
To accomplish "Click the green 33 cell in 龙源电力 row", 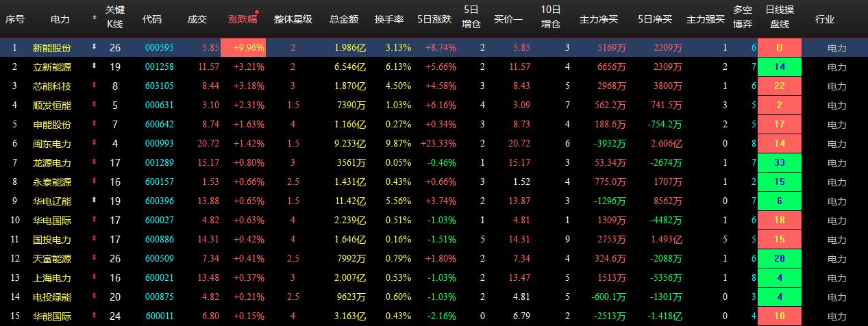I will pos(780,163).
